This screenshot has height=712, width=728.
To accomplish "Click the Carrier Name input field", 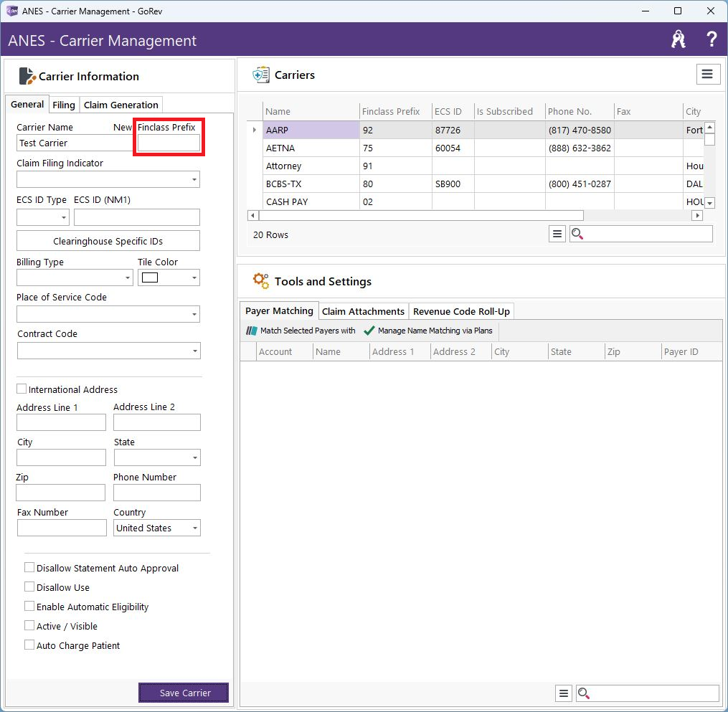I will click(x=75, y=143).
